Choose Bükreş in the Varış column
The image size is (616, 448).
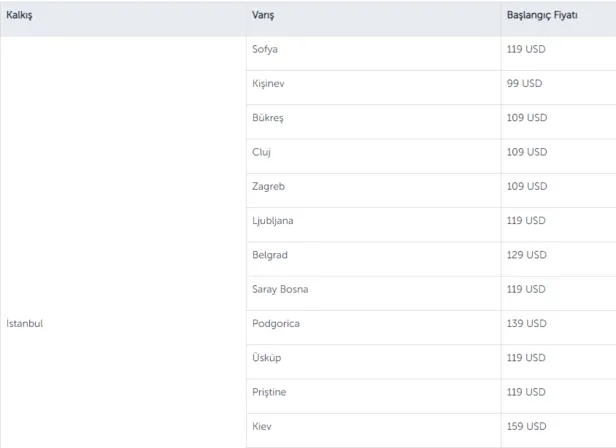268,118
